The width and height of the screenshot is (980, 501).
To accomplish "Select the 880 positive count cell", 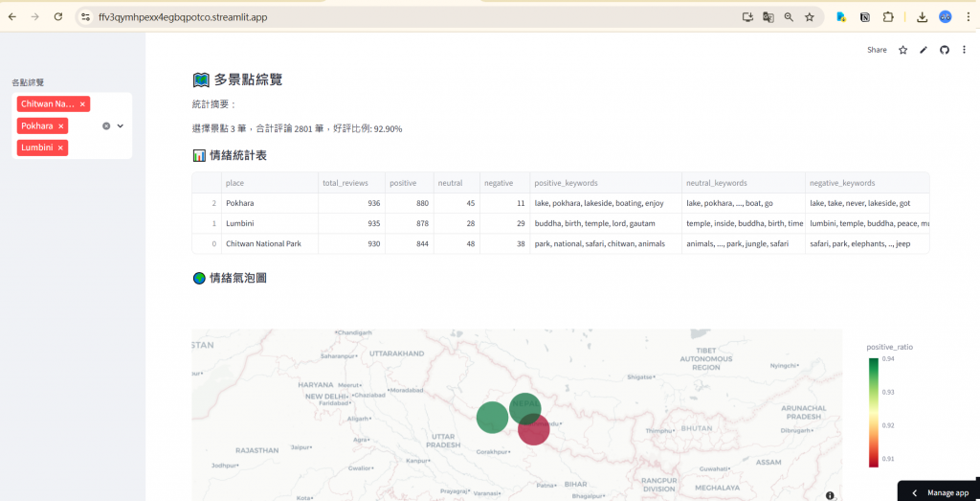I will [x=409, y=203].
